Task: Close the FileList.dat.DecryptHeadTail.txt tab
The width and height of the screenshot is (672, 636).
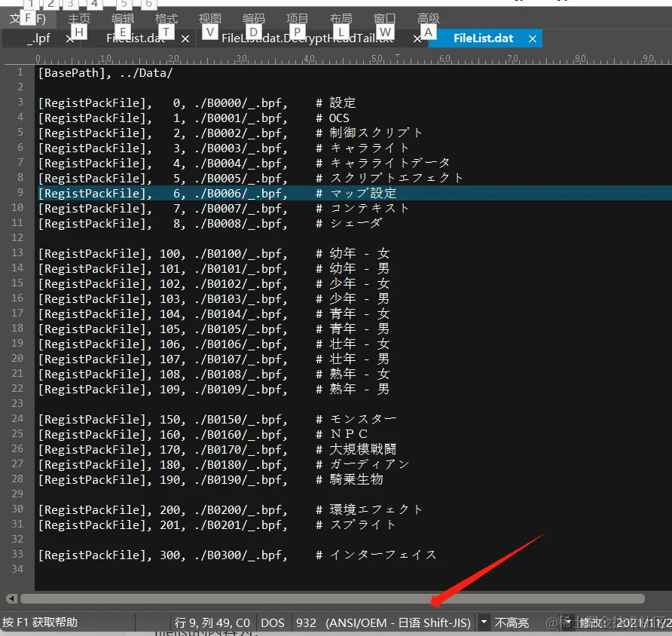Action: pyautogui.click(x=417, y=39)
